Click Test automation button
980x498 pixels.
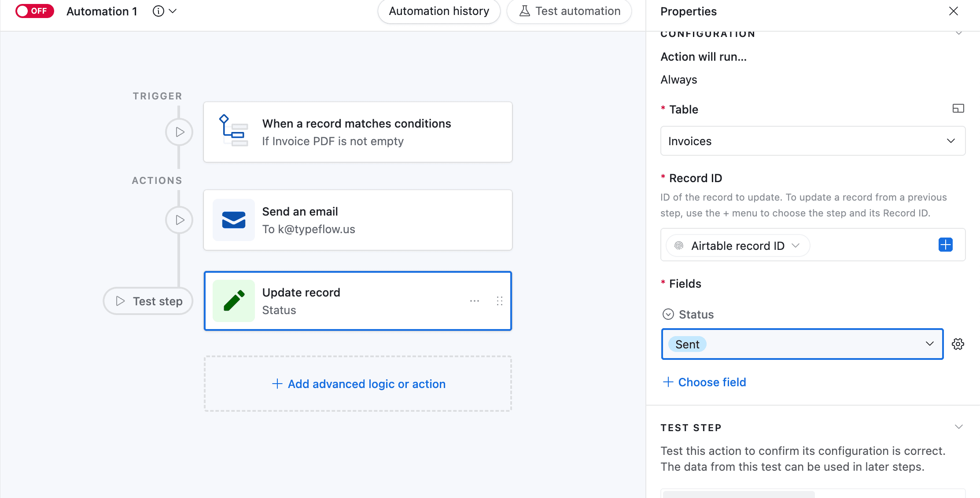569,11
